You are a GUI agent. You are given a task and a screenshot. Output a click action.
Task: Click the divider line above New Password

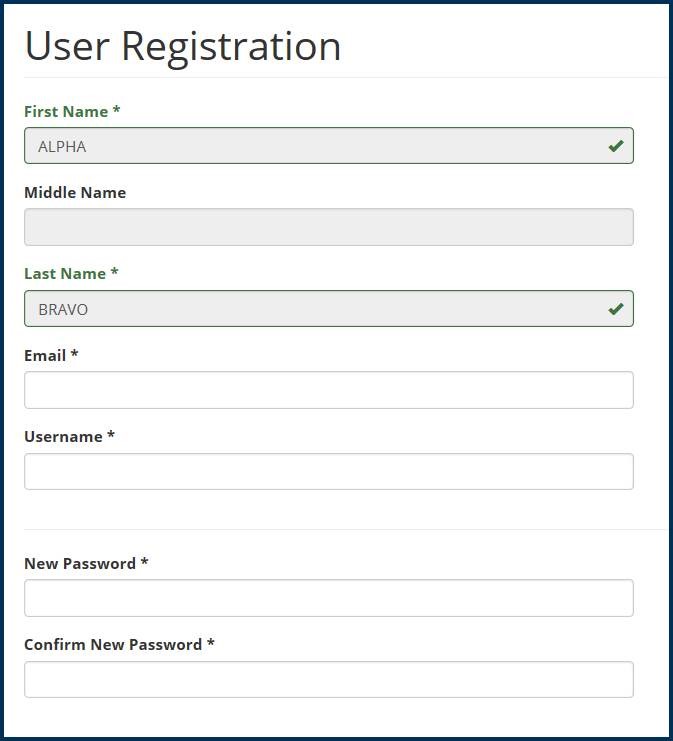pos(340,529)
